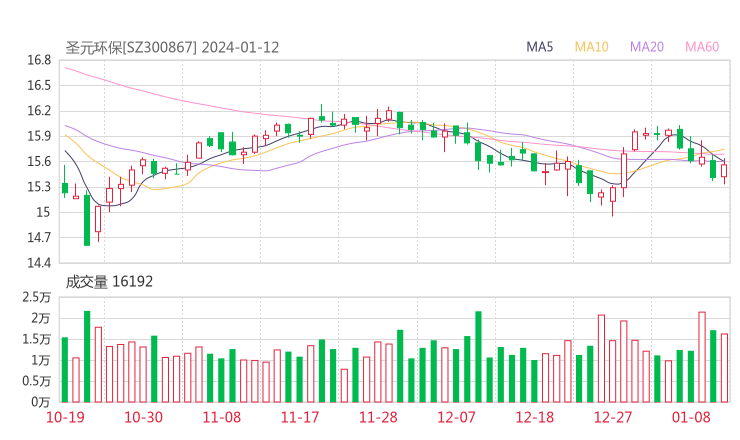The height and width of the screenshot is (440, 740).
Task: Click the 15.6 price axis value
Action: [39, 162]
